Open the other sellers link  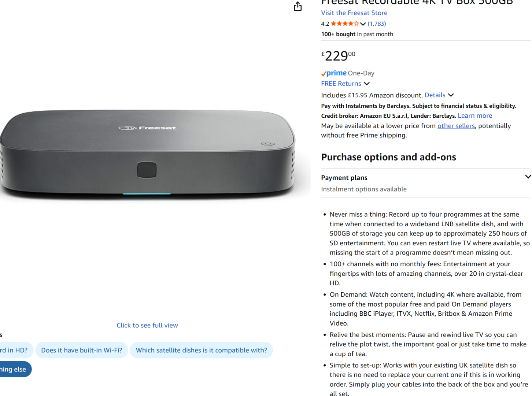coord(456,126)
